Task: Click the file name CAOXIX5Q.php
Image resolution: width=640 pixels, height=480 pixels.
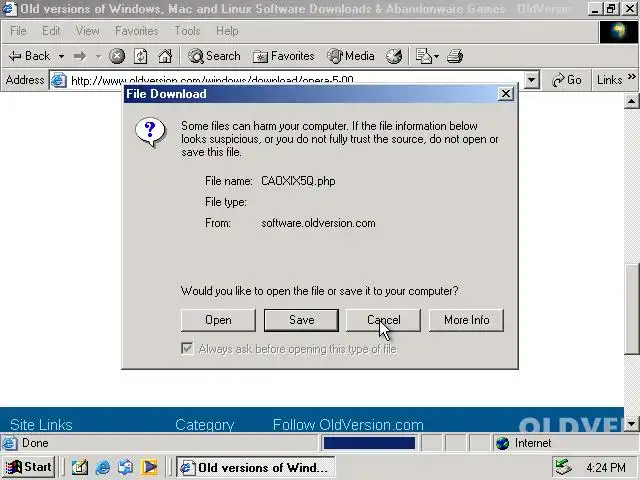Action: [298, 181]
